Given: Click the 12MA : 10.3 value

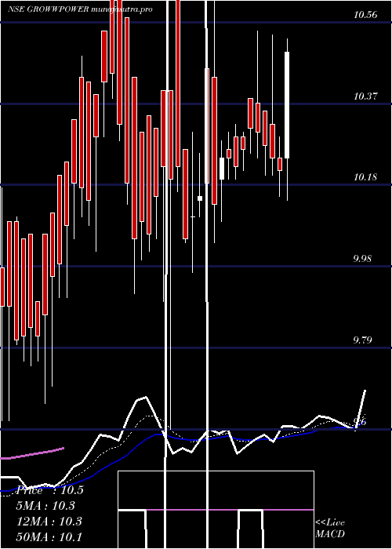Looking at the screenshot, I should [x=49, y=522].
